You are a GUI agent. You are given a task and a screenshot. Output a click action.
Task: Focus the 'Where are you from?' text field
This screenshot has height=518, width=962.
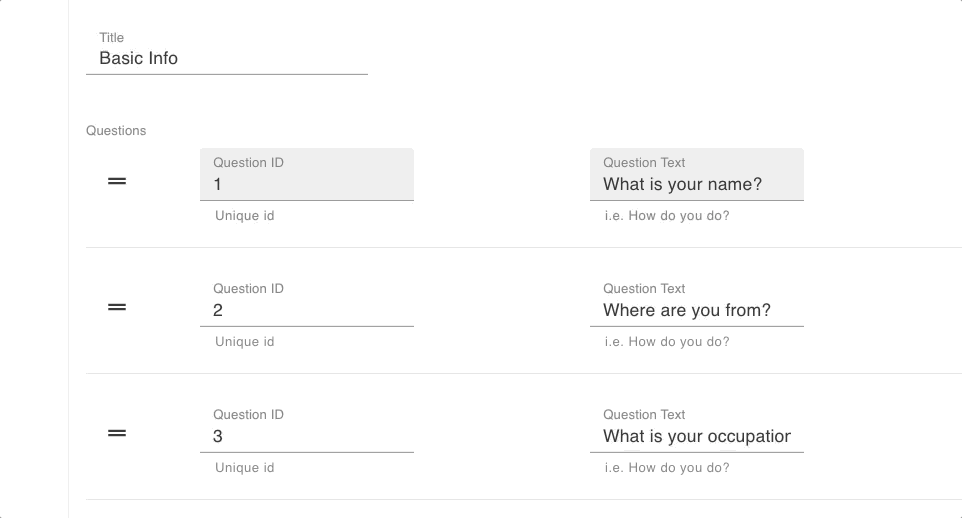coord(697,301)
